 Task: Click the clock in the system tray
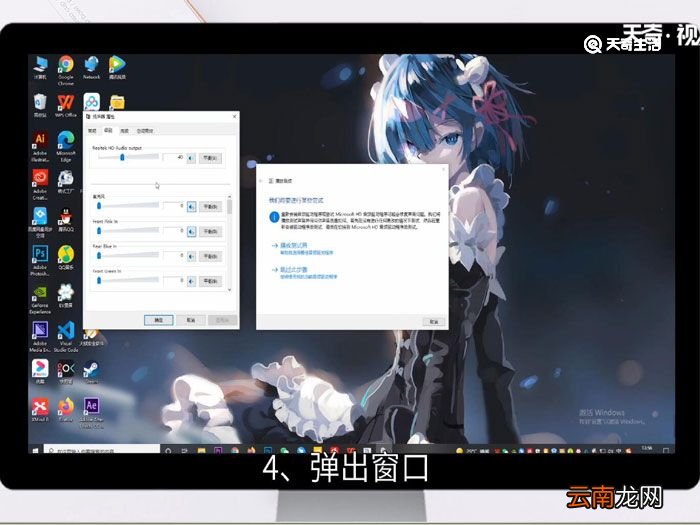click(x=646, y=449)
